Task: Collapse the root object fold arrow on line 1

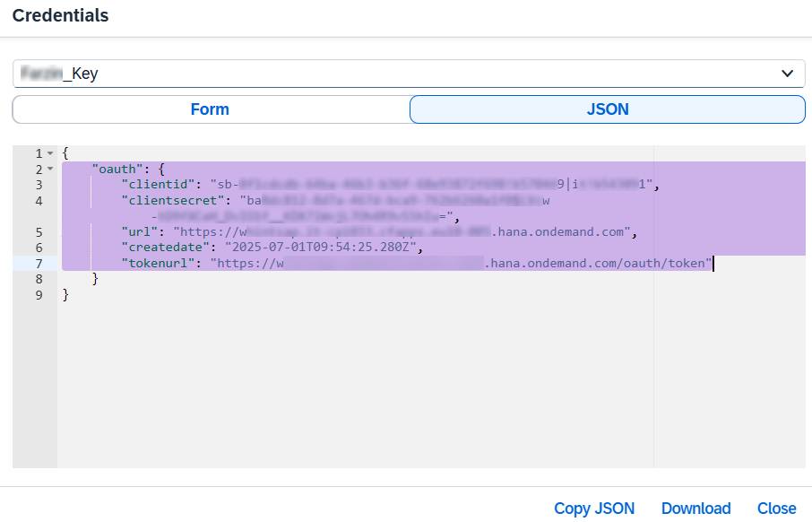Action: click(x=50, y=154)
